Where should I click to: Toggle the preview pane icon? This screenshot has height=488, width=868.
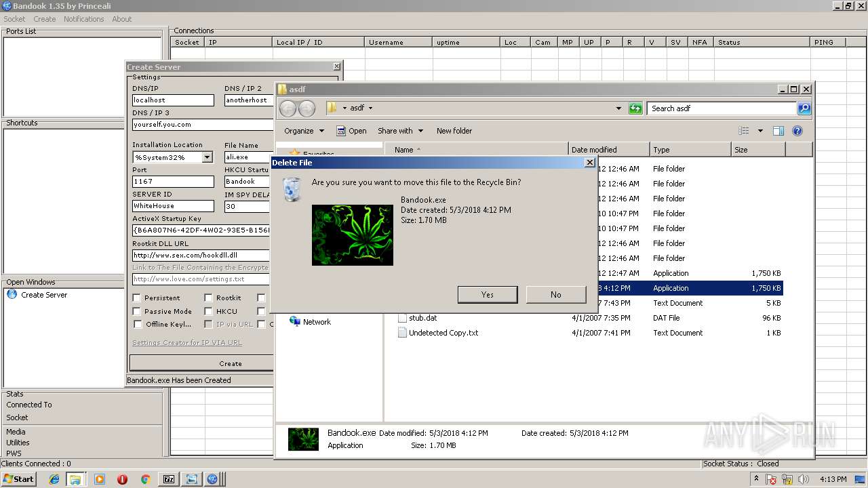(778, 131)
